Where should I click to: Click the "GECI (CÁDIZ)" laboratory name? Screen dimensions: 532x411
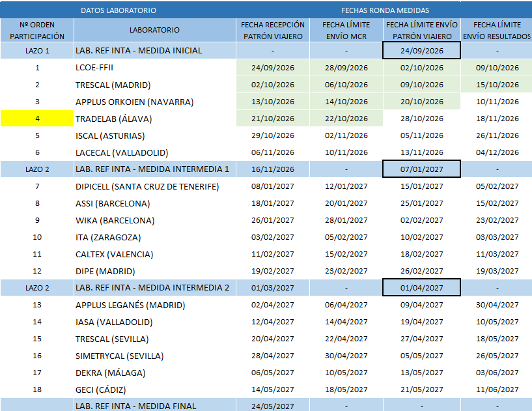(100, 390)
